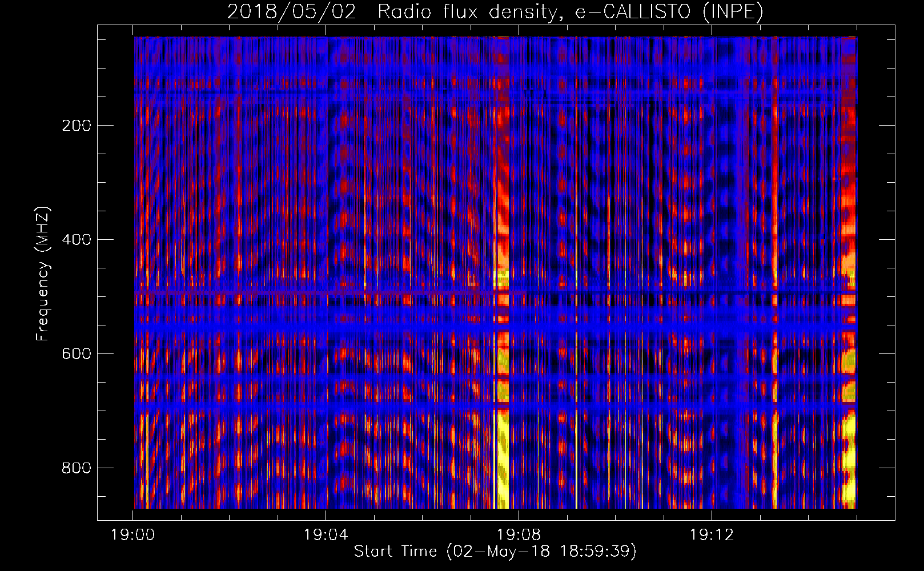Click the 800 frequency tick label
This screenshot has height=571, width=924.
(x=77, y=468)
